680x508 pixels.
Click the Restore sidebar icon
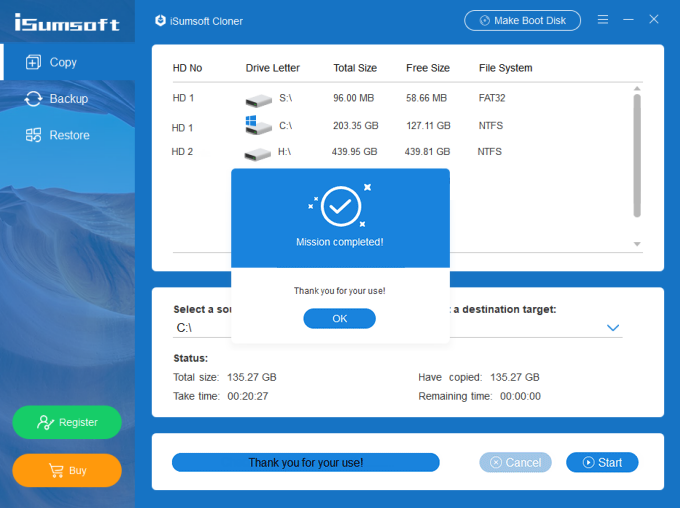(x=33, y=135)
